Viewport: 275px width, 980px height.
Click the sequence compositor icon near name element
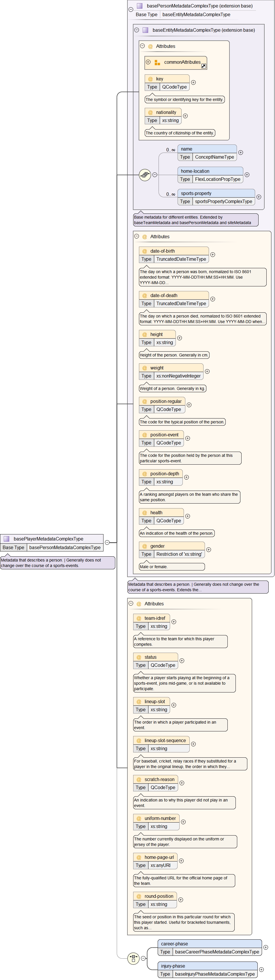pos(145,175)
